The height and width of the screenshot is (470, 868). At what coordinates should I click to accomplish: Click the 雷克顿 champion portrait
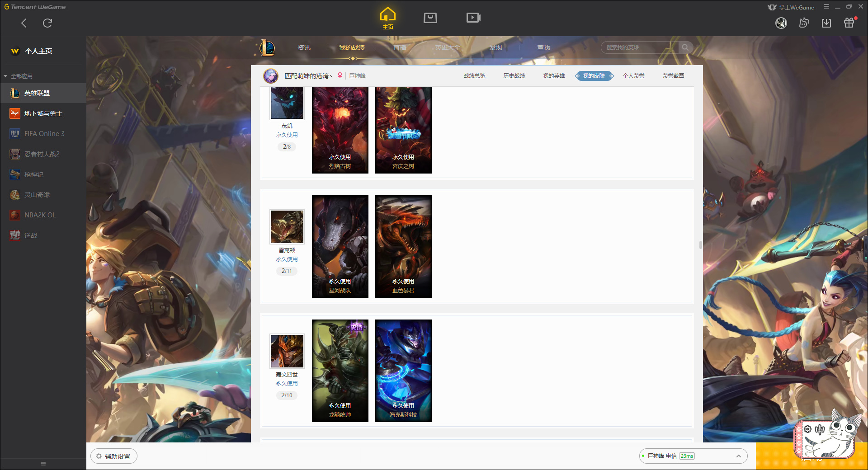point(287,227)
